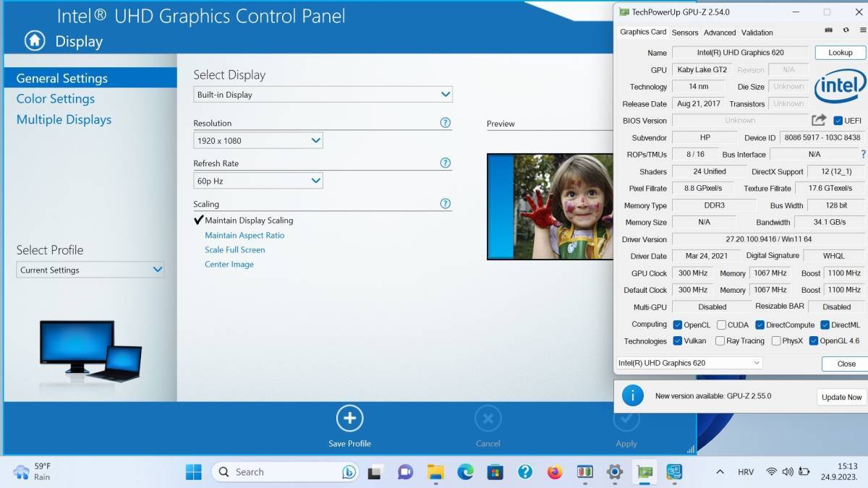Toggle the OpenGL 4.6 checkbox
Viewport: 868px width, 488px height.
814,341
